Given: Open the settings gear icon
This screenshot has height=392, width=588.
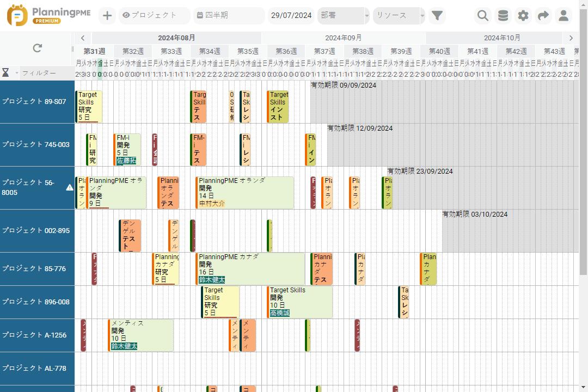Looking at the screenshot, I should 523,16.
